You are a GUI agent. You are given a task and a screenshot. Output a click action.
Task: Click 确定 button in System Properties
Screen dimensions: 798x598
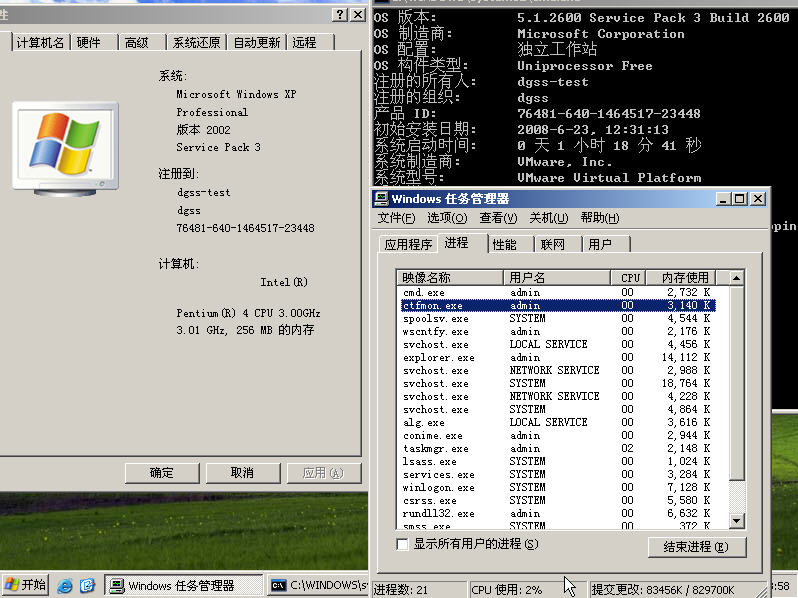tap(162, 473)
